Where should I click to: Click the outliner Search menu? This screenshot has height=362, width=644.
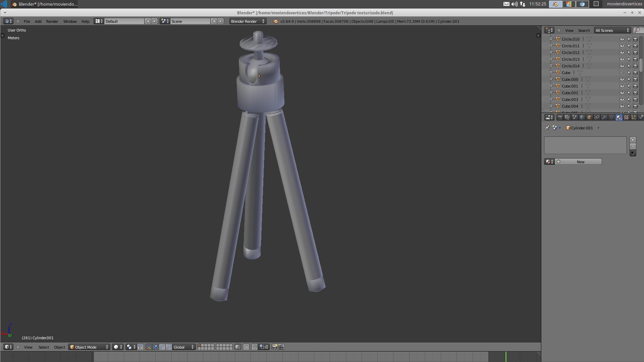pos(584,31)
